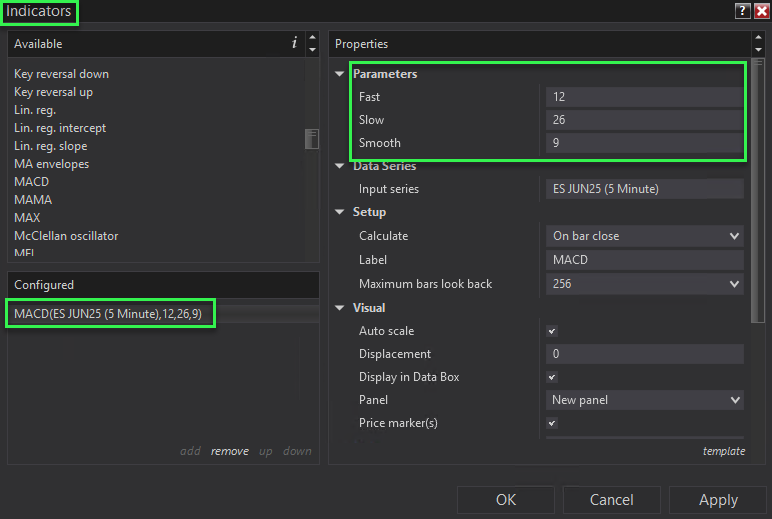Screen dimensions: 772x519
Task: Select 'MAX' in Available list
Action: tap(27, 218)
